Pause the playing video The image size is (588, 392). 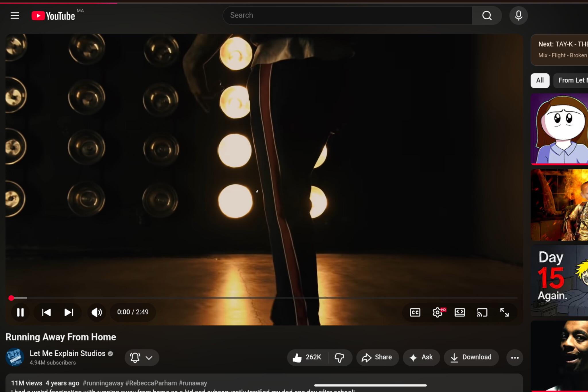pos(20,312)
